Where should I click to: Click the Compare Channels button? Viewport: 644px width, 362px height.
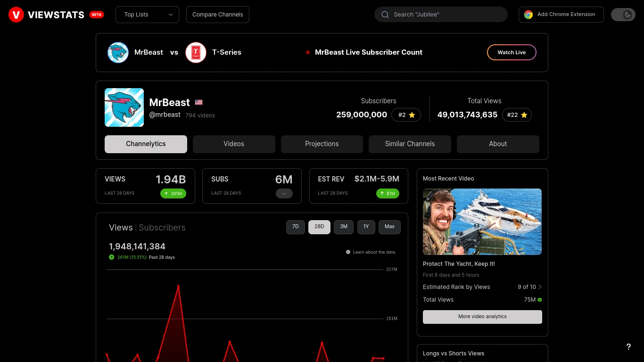(x=218, y=15)
